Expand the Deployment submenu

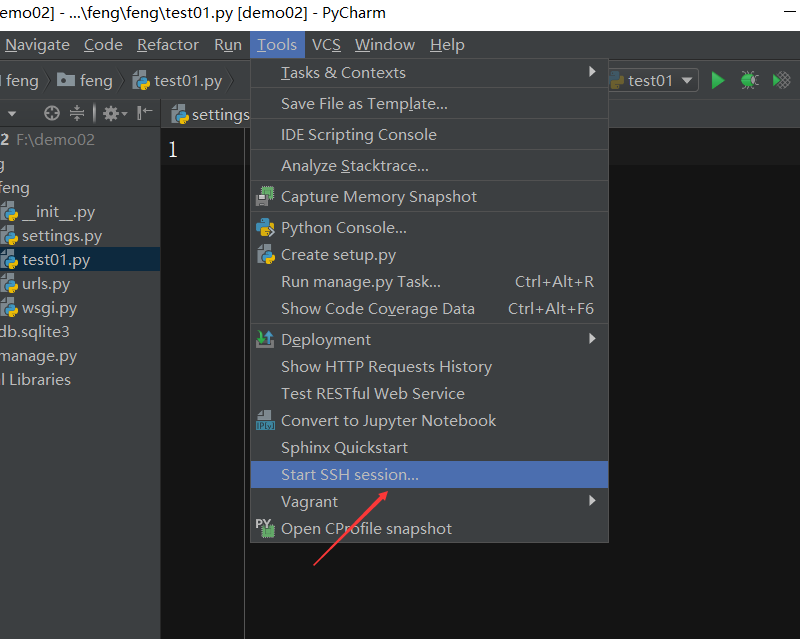click(x=340, y=339)
